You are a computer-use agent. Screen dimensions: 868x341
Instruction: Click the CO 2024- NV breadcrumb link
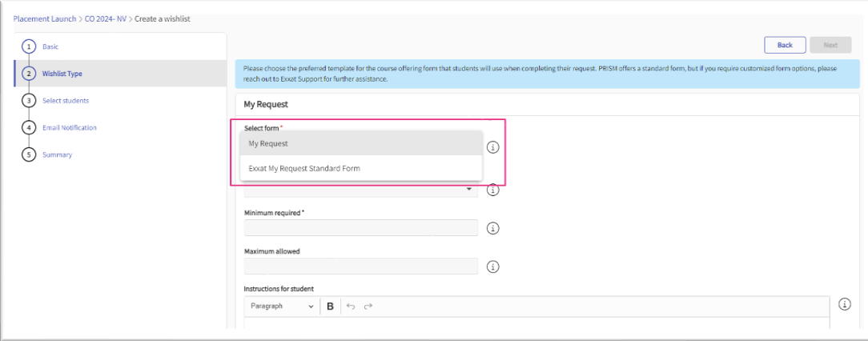(106, 18)
